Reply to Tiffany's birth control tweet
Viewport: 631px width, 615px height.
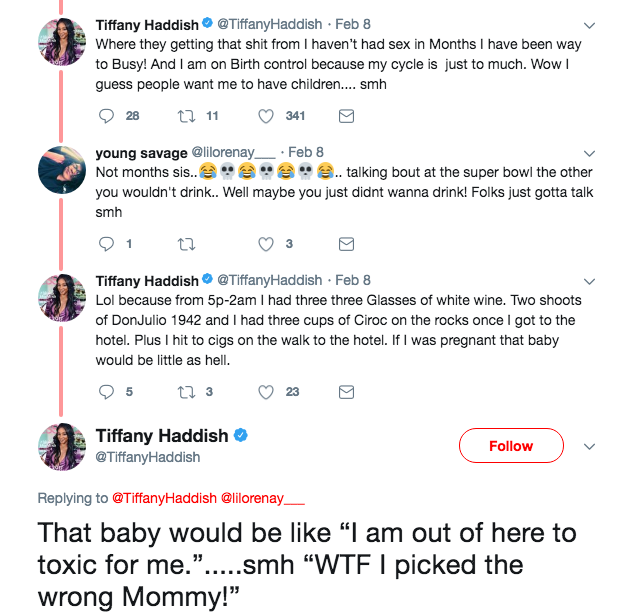pyautogui.click(x=107, y=116)
